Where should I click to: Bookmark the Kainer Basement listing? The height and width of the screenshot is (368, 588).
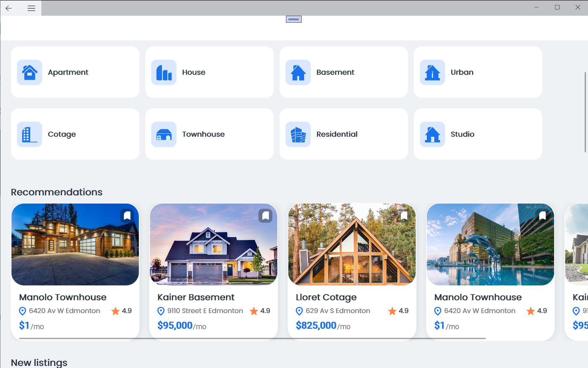coord(266,216)
